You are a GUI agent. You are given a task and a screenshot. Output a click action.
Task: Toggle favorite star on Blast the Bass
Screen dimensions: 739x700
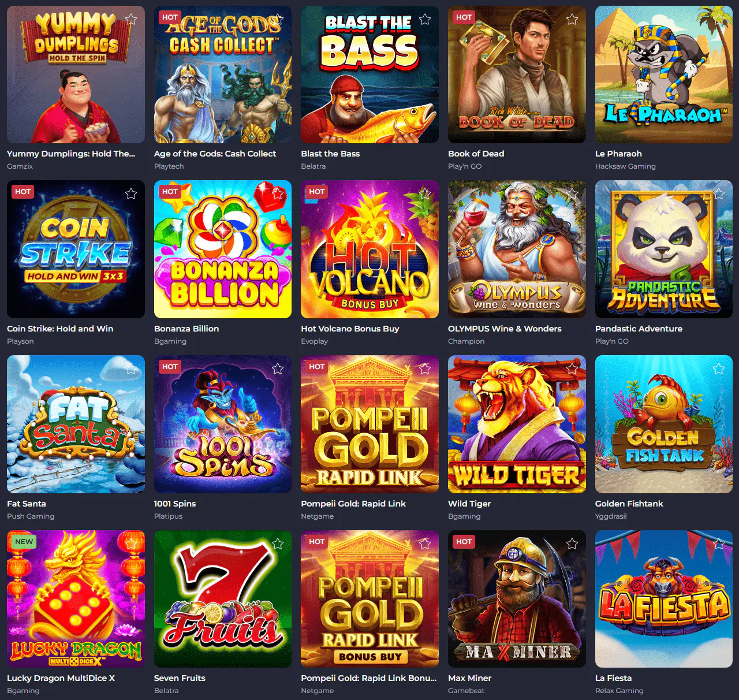coord(425,19)
